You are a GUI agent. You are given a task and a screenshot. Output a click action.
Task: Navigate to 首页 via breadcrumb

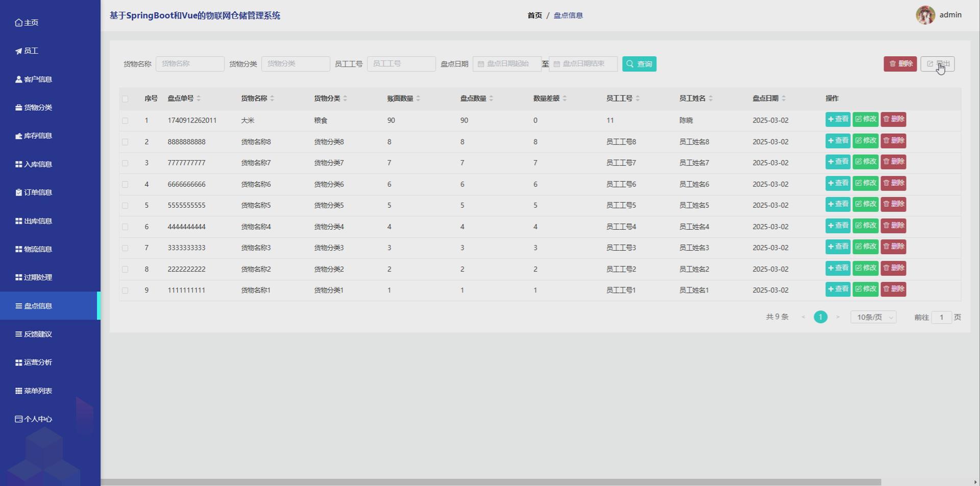pos(534,15)
